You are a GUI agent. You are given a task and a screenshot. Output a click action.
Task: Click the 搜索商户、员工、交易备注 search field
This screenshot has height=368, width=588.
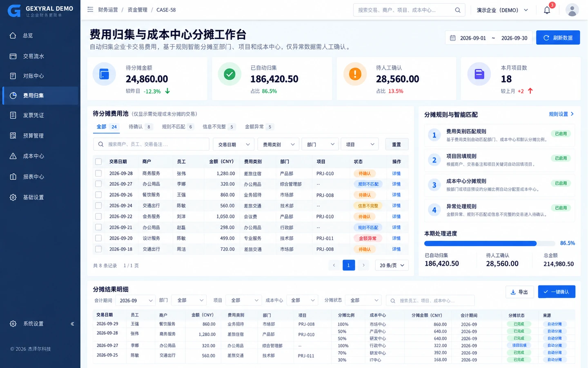coord(151,144)
